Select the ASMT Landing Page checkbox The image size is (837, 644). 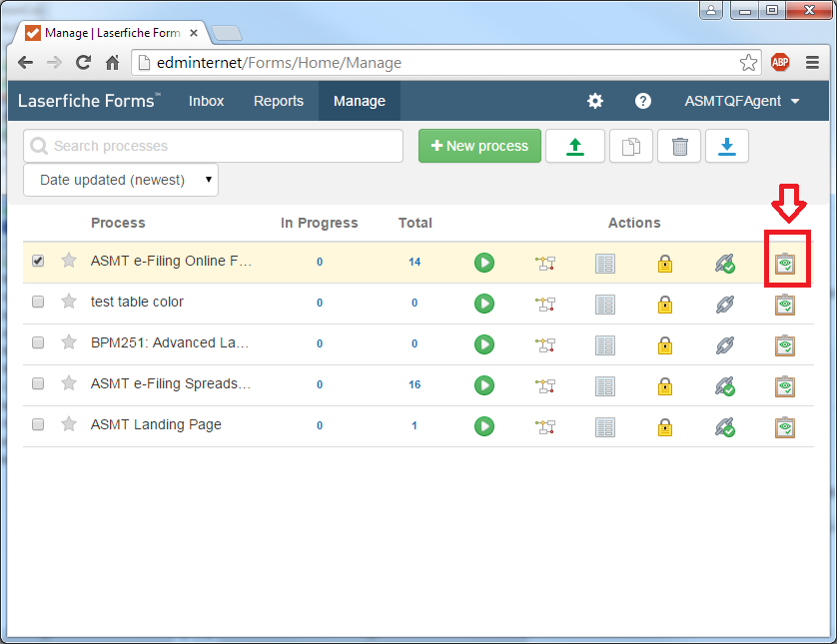coord(38,424)
